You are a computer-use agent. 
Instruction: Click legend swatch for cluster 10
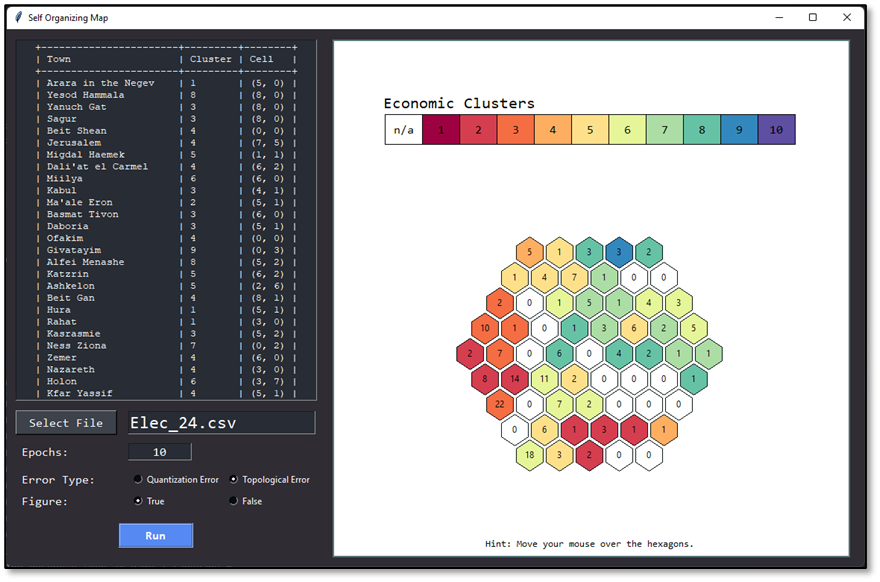click(x=776, y=130)
